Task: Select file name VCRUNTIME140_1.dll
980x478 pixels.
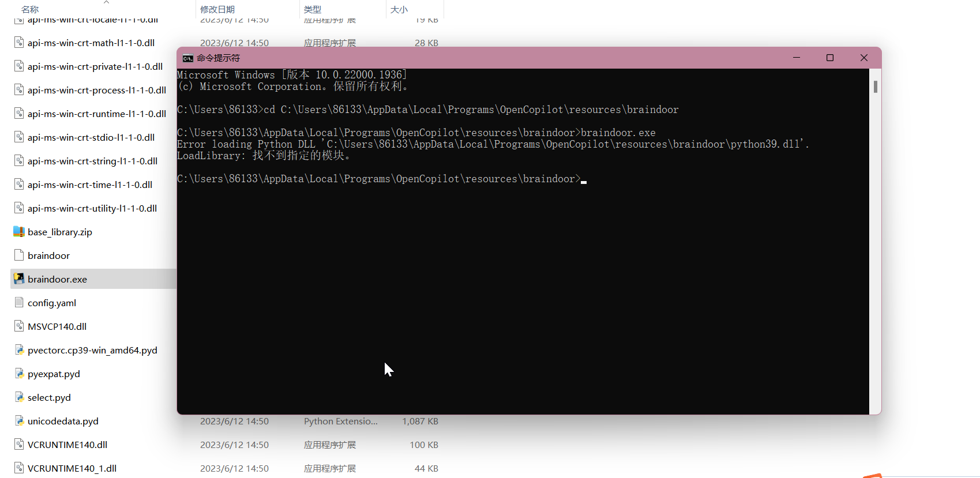Action: tap(72, 468)
